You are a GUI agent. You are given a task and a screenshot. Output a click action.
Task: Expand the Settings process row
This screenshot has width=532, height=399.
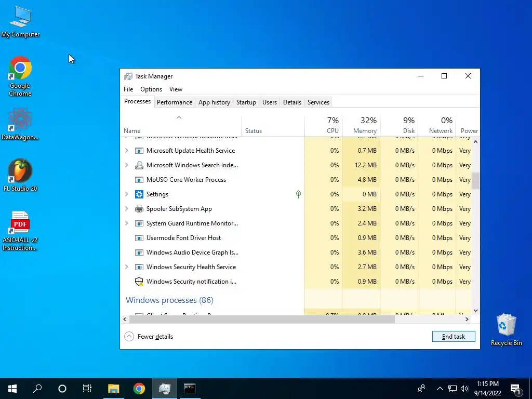127,194
